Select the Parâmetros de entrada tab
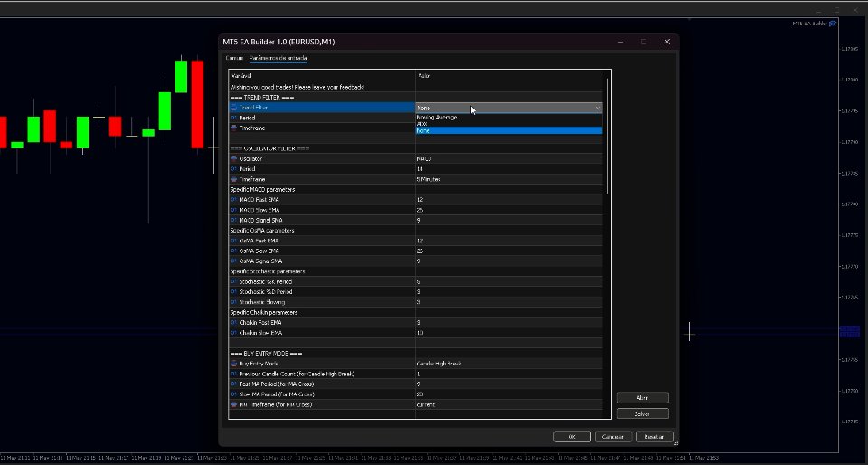 (278, 58)
